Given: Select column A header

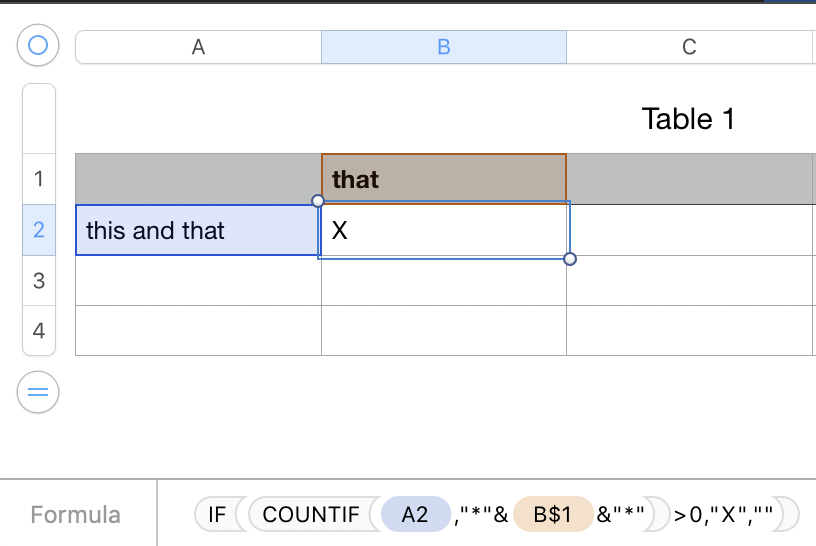Looking at the screenshot, I should point(198,47).
